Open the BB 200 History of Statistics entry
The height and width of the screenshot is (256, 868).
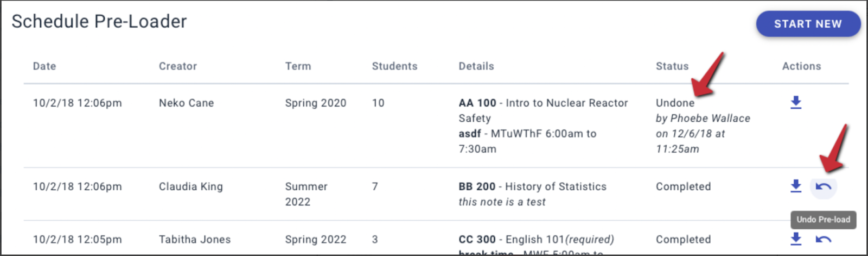tap(533, 186)
